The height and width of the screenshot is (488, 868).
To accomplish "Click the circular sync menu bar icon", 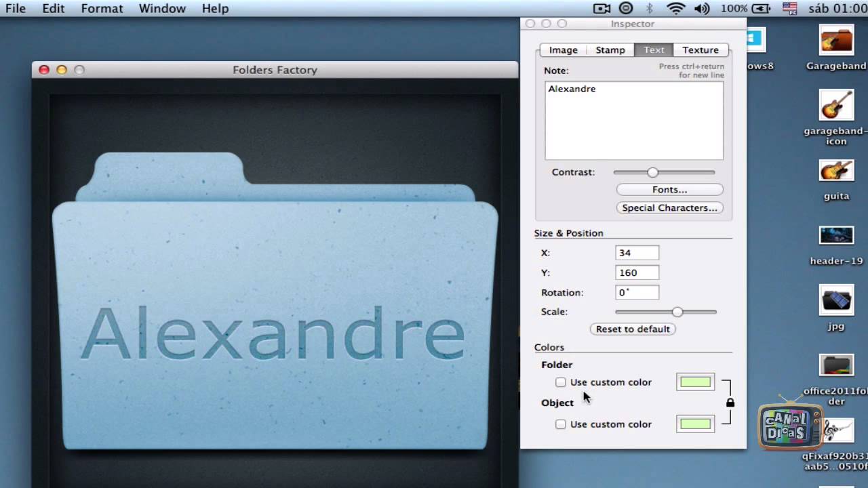I will [x=626, y=8].
